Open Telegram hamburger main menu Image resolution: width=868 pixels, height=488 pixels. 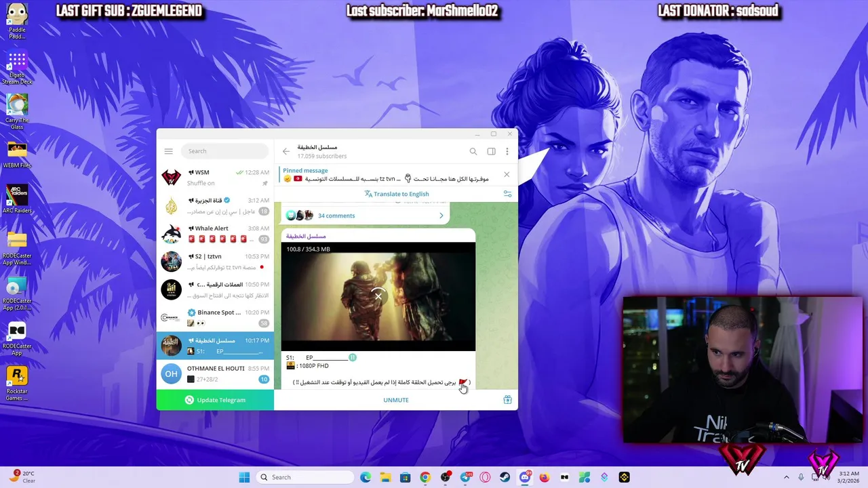(x=168, y=151)
